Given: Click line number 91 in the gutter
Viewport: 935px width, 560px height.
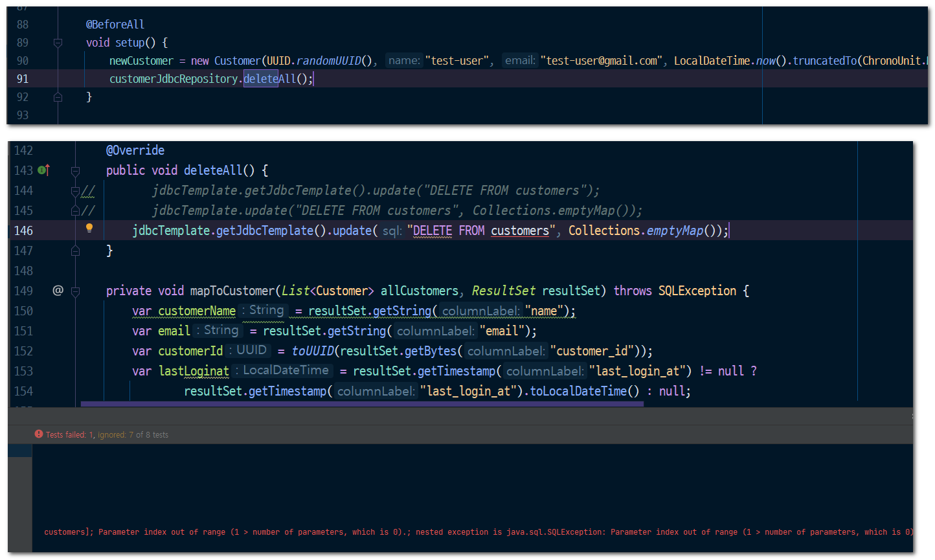Looking at the screenshot, I should pyautogui.click(x=23, y=78).
